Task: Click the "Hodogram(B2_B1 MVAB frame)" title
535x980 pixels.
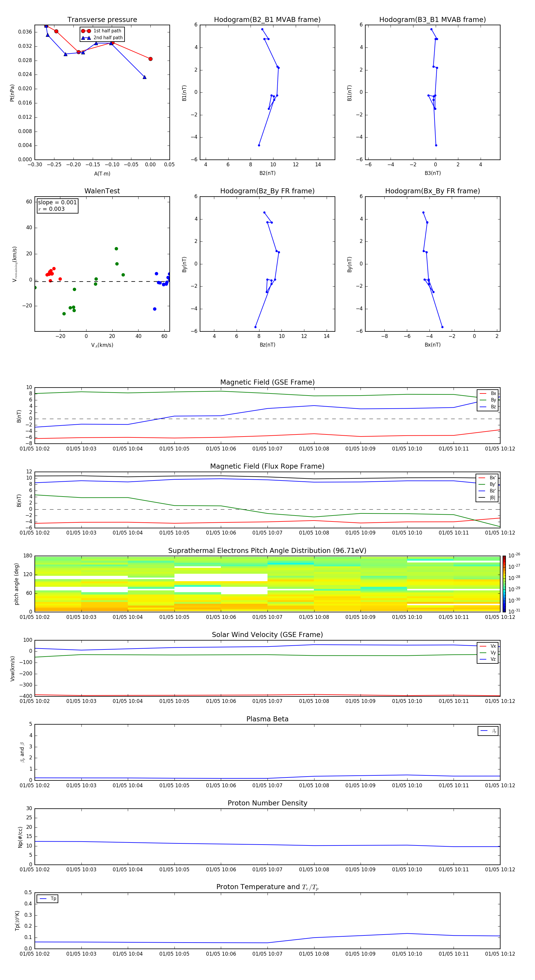Action: pos(267,20)
